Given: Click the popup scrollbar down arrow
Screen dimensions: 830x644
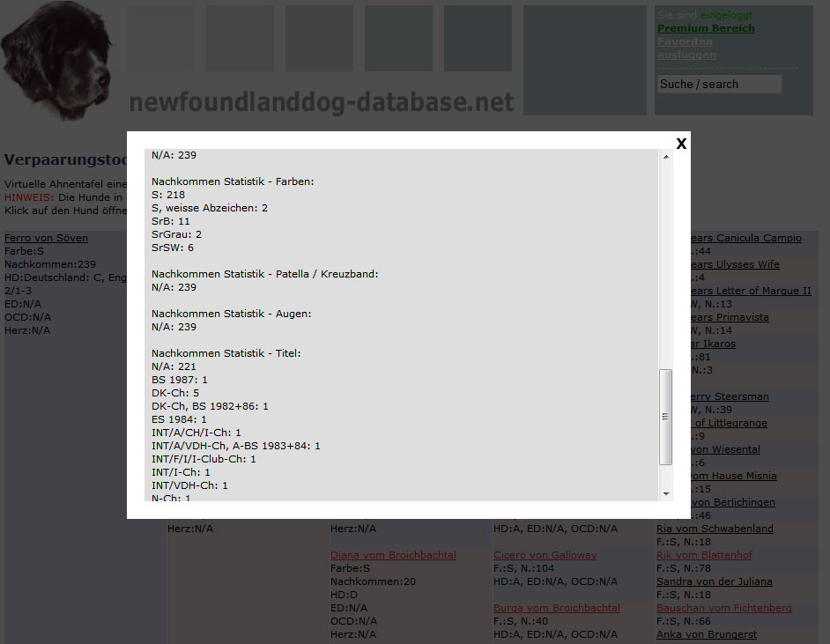Looking at the screenshot, I should coord(666,493).
